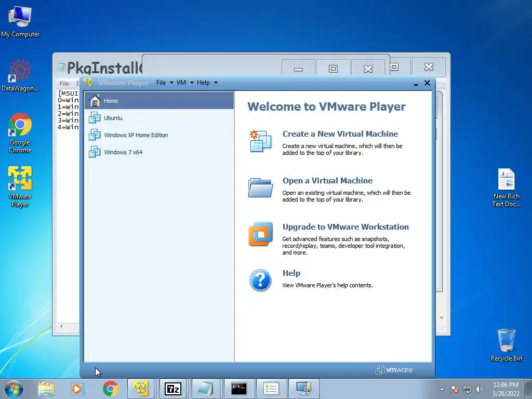532x399 pixels.
Task: Click the monitor utility taskbar button
Action: coord(303,389)
